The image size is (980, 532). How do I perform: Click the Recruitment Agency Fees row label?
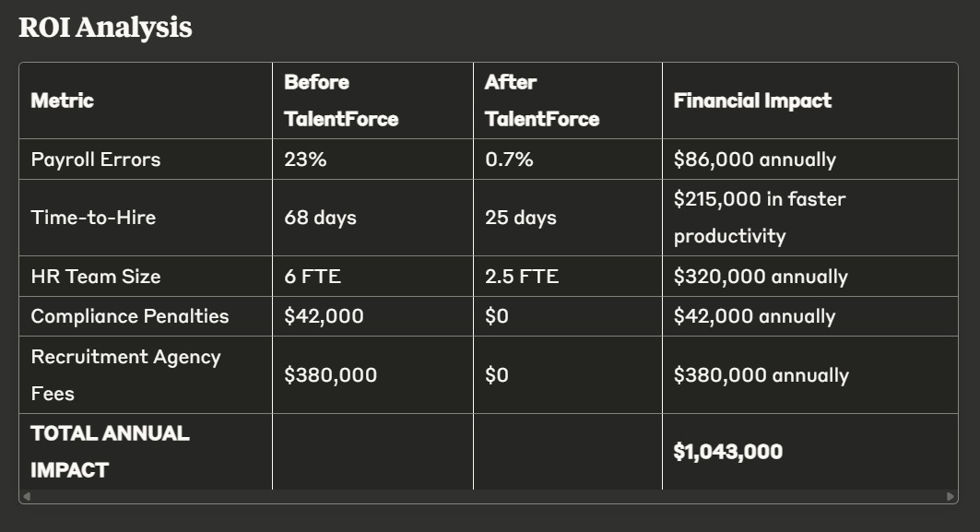click(125, 375)
